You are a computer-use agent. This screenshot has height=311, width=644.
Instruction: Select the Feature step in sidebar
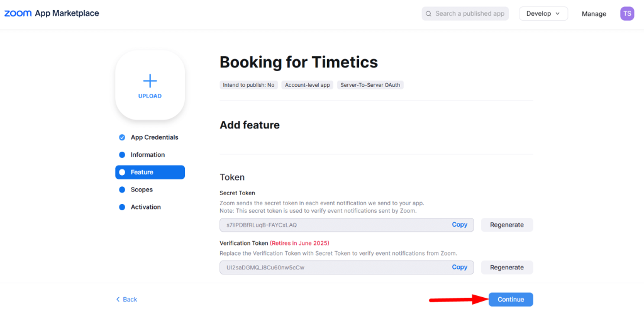click(x=150, y=172)
